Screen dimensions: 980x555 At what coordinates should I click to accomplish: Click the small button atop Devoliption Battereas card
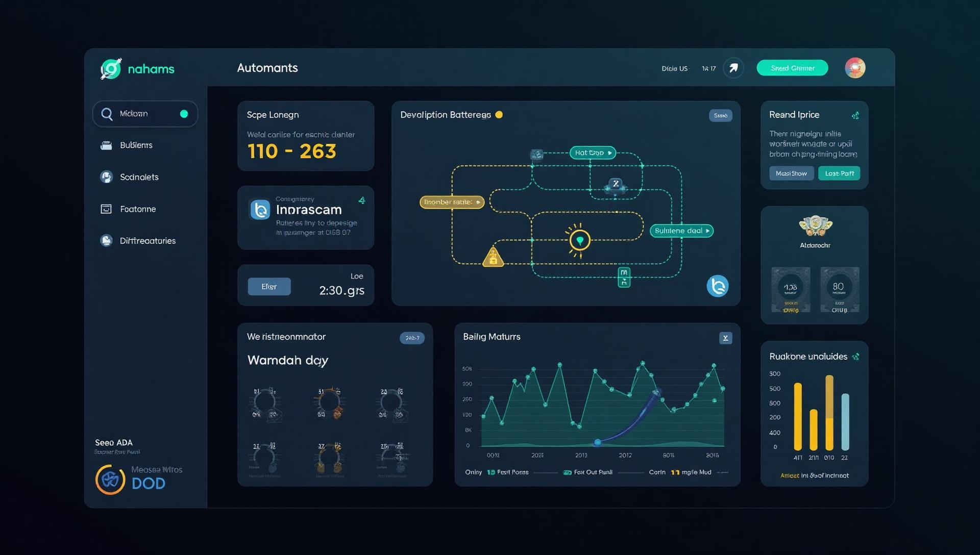[x=720, y=115]
